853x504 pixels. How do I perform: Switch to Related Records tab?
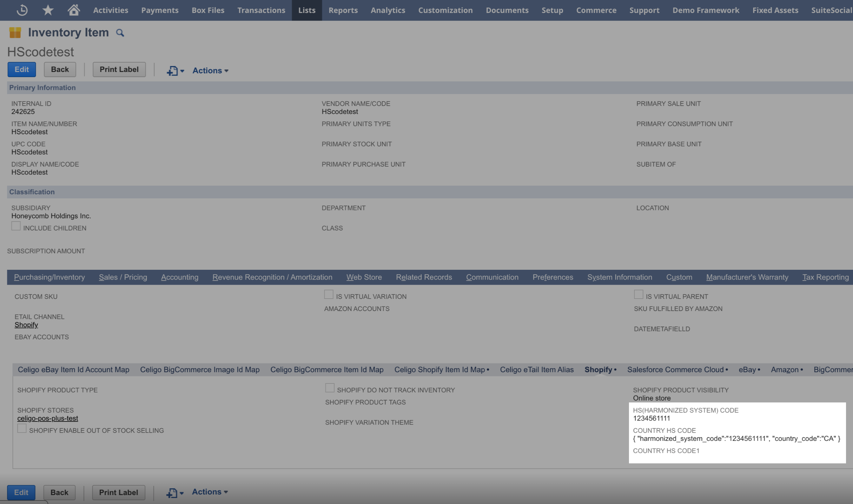(x=424, y=277)
